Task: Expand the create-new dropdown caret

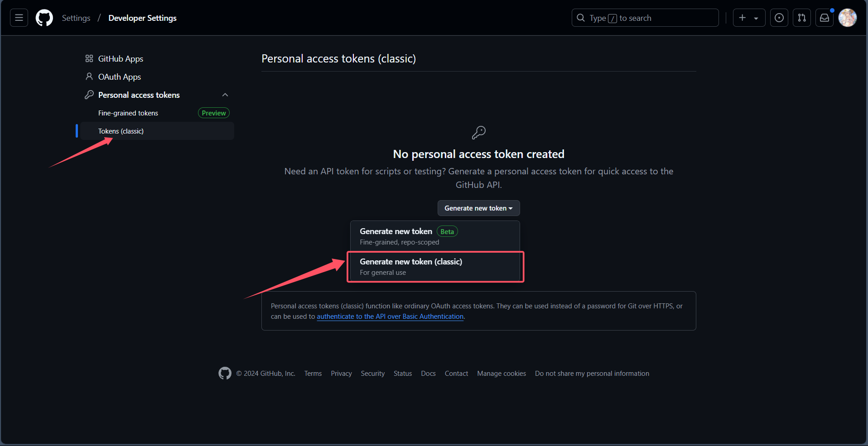Action: tap(756, 18)
